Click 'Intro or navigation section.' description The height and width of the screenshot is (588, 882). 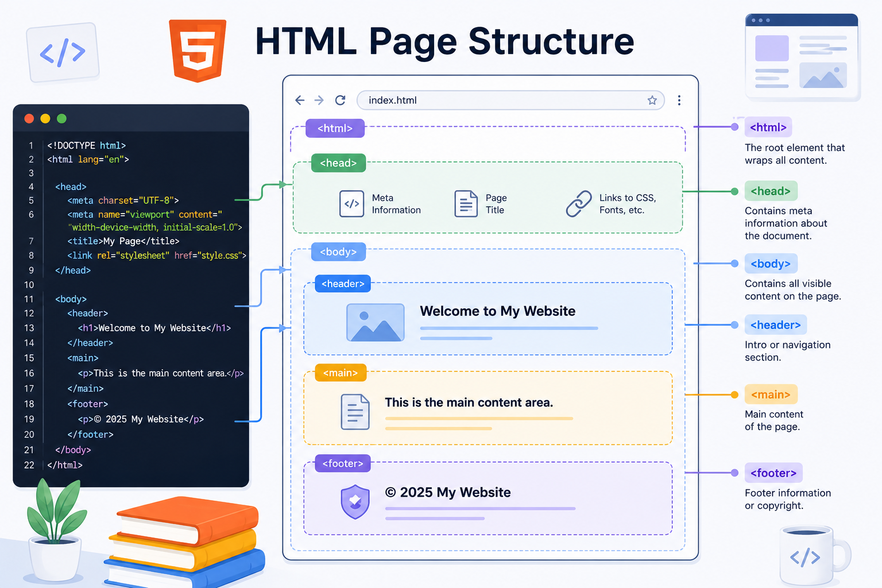788,351
